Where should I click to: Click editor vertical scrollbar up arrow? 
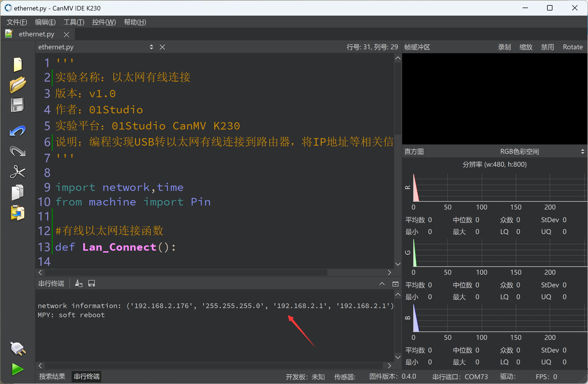coord(398,58)
